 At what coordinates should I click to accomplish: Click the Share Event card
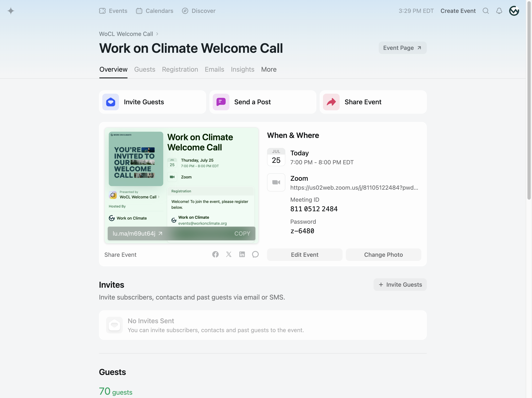373,102
